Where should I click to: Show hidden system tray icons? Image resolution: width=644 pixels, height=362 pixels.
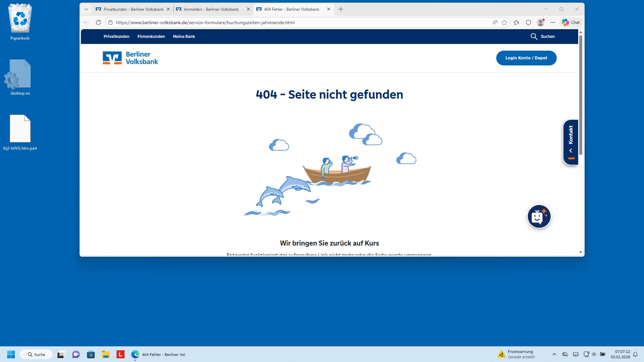coord(554,354)
